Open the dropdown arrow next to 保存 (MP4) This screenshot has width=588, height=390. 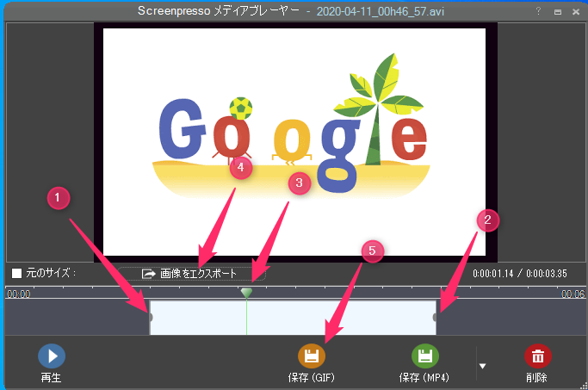click(x=483, y=366)
